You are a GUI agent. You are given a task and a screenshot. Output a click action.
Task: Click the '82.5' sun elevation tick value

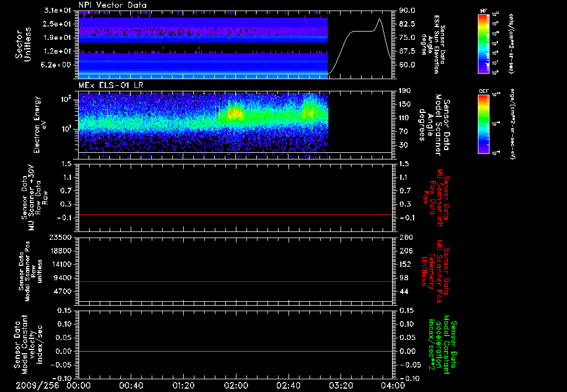tap(407, 24)
